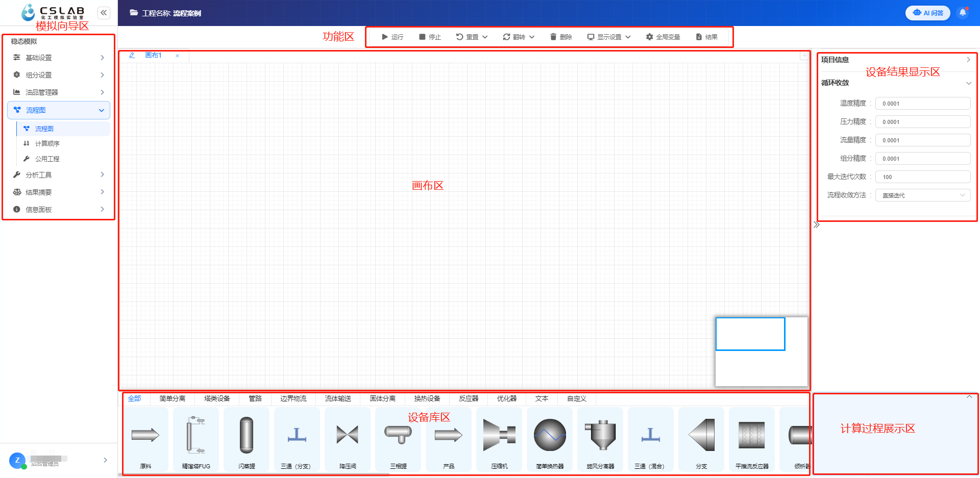Screen dimensions: 980x478
Task: Switch to the 边界物流 equipment tab
Action: (x=293, y=398)
